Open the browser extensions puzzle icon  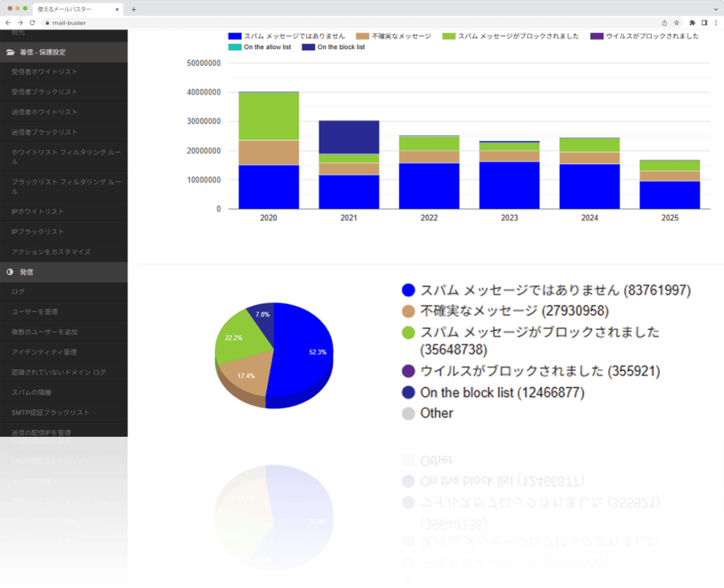692,23
